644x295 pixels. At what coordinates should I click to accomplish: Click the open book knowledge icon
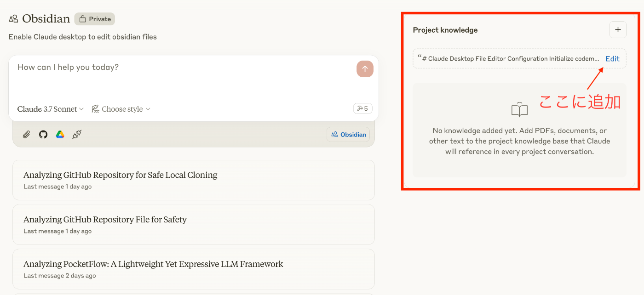(520, 109)
